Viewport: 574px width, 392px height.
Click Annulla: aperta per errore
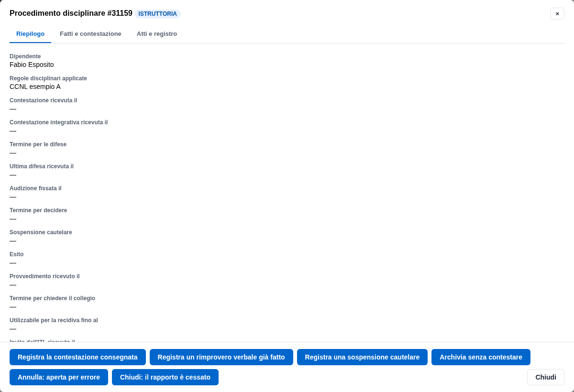point(59,377)
